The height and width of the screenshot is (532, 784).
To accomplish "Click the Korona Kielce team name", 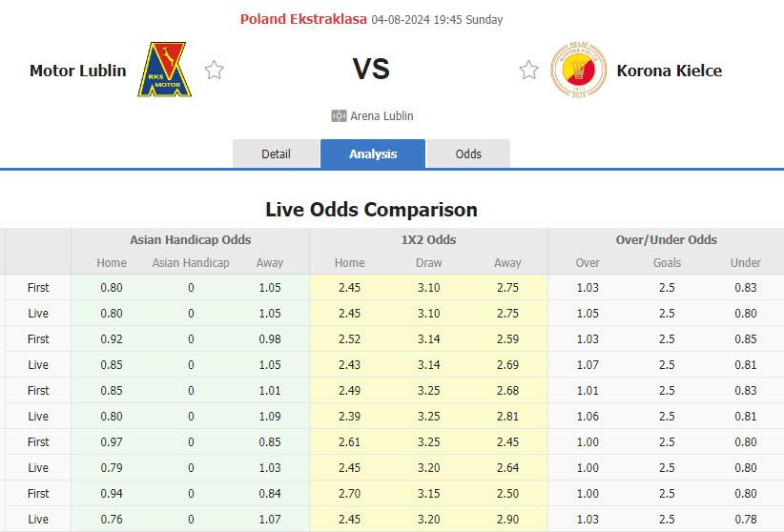I will (669, 71).
